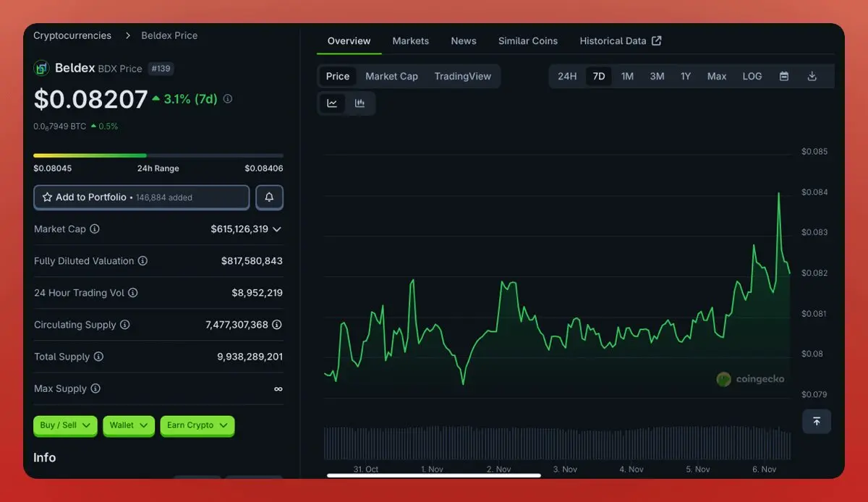Switch to the Markets tab
868x502 pixels.
pos(411,41)
